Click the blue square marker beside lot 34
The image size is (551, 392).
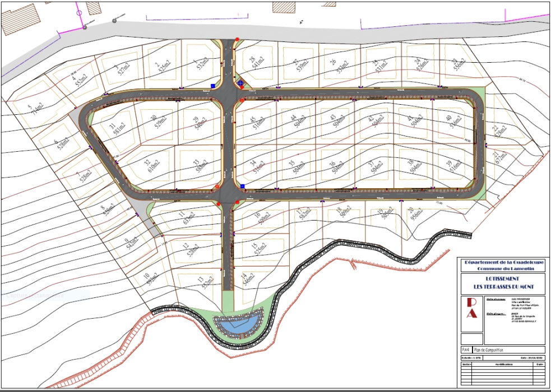pyautogui.click(x=243, y=186)
